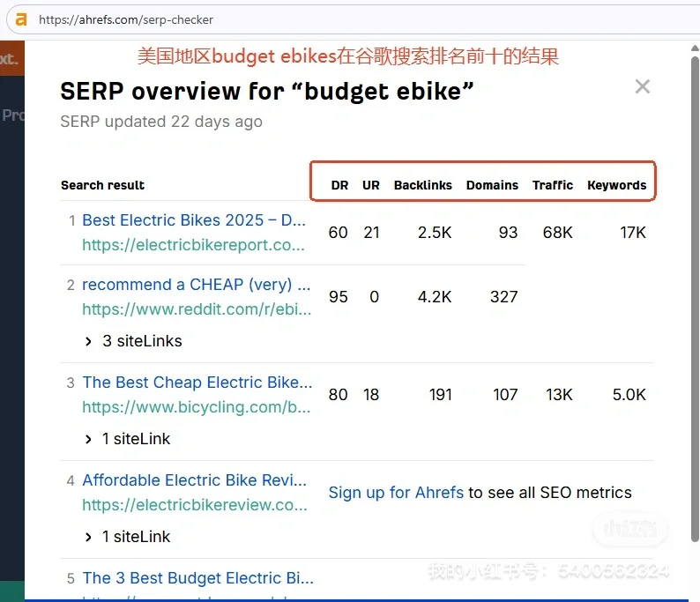Click Sign up for Ahrefs link
This screenshot has height=602, width=700.
[396, 493]
